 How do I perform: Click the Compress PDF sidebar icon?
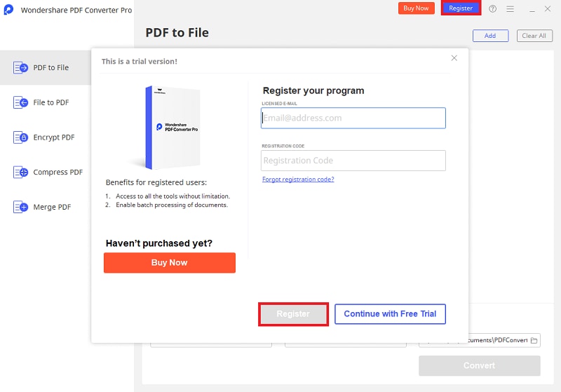tap(21, 172)
